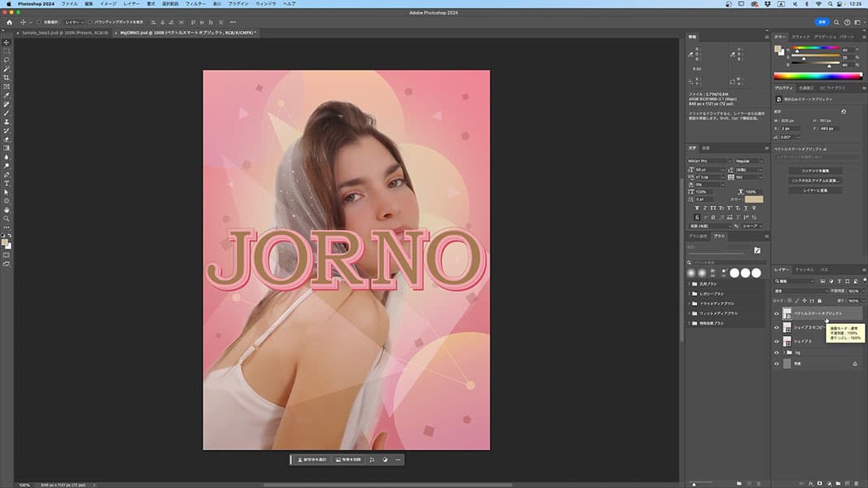
Task: Hide the ベクトルスマートオブジェクト layer with its eye icon
Action: pos(776,313)
